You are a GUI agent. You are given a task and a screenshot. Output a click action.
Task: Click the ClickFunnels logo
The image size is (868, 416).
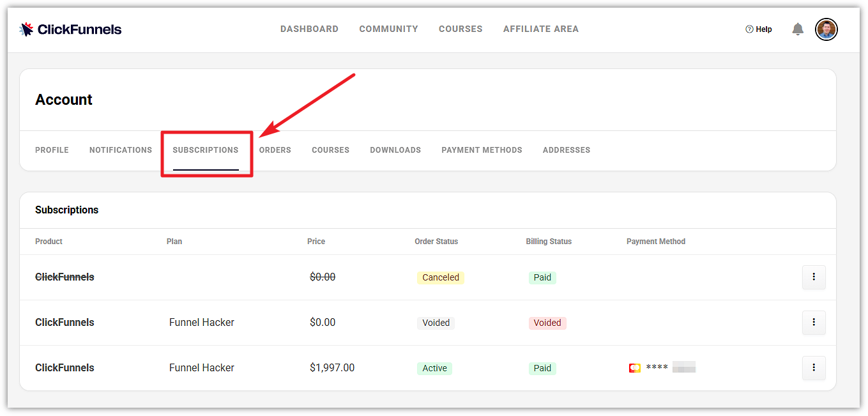point(70,29)
